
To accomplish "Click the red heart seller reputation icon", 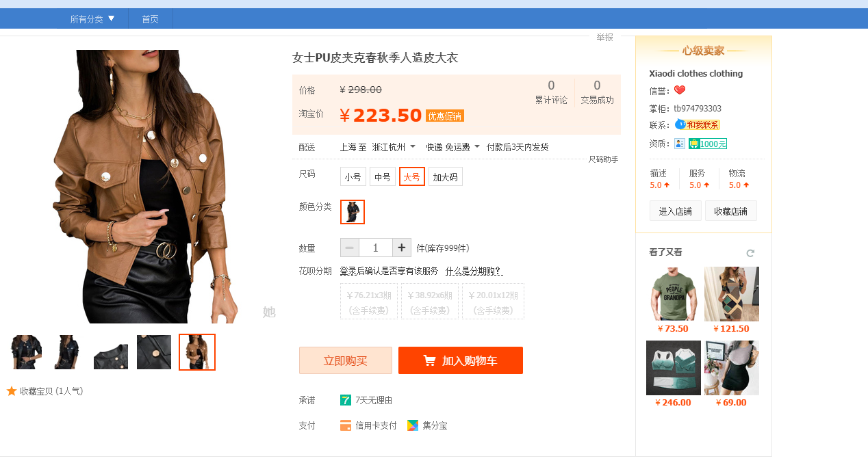I will 680,90.
